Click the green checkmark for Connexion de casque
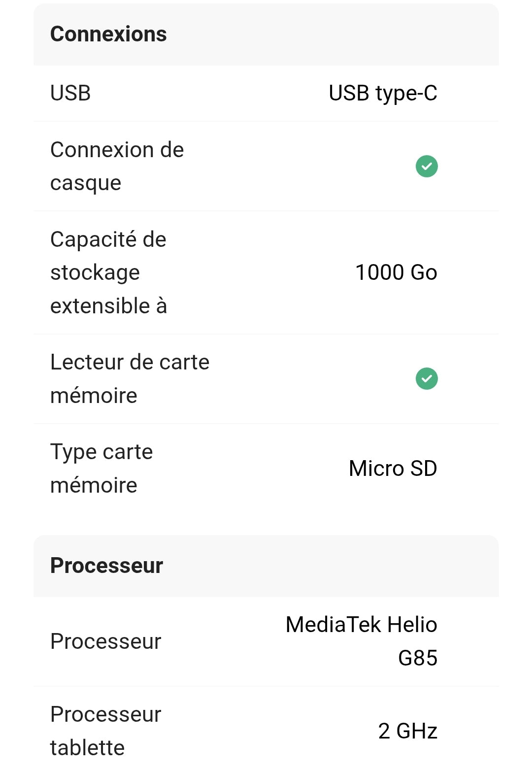This screenshot has width=532, height=771. click(x=427, y=166)
